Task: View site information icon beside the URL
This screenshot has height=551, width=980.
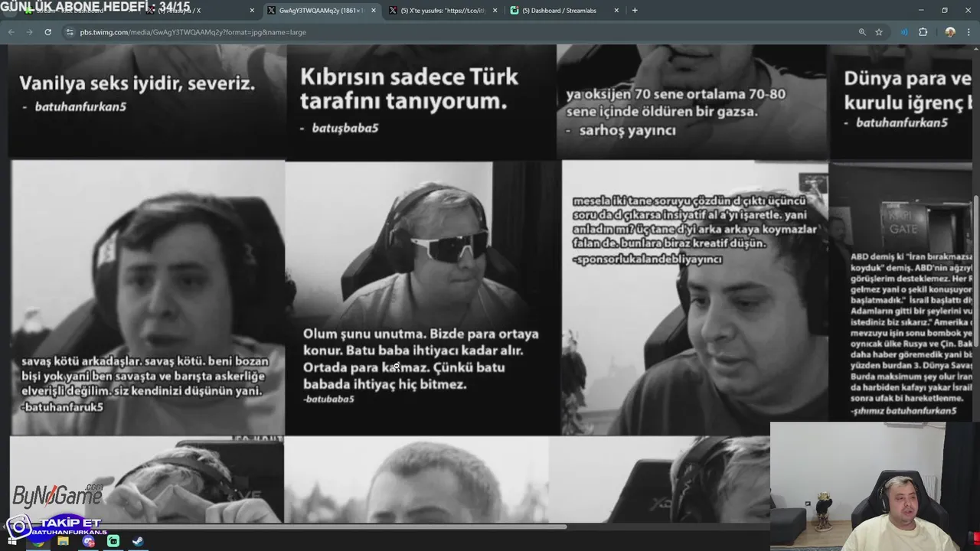Action: [70, 32]
